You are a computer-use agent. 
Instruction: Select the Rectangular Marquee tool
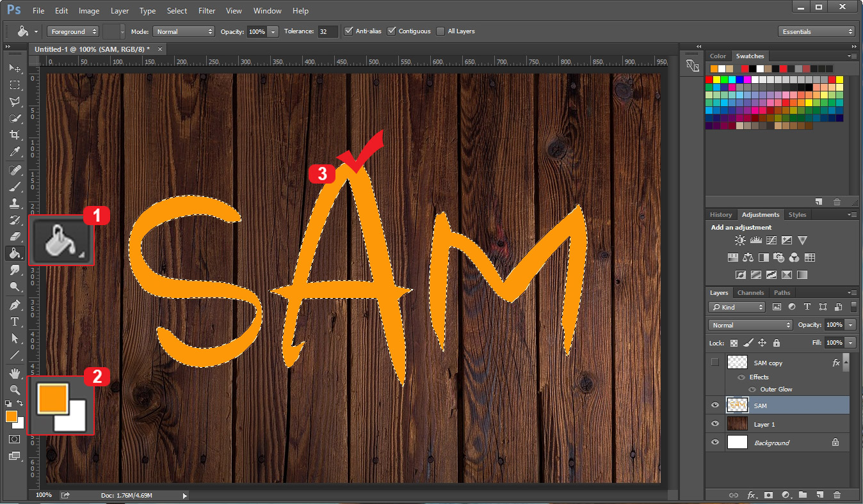(x=15, y=84)
